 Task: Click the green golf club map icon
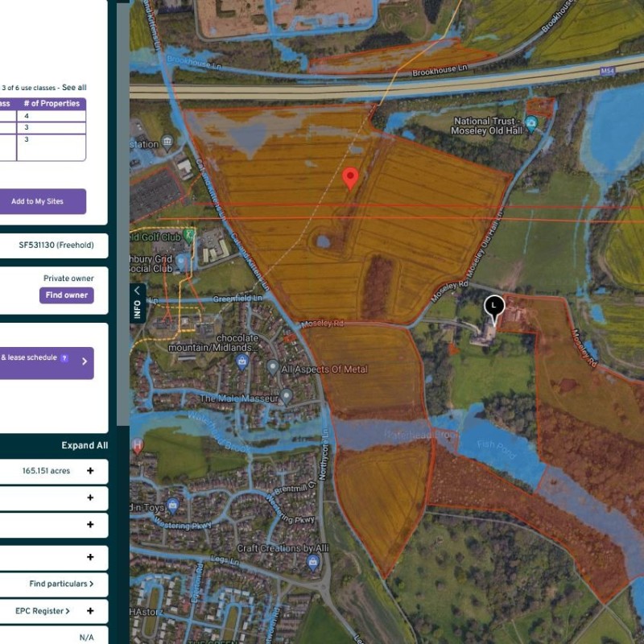[x=188, y=235]
